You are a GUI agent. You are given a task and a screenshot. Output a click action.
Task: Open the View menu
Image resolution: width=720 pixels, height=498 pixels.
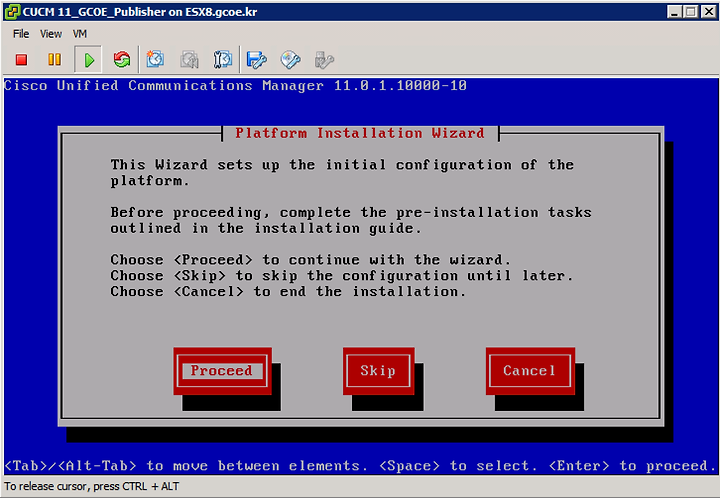coord(51,34)
